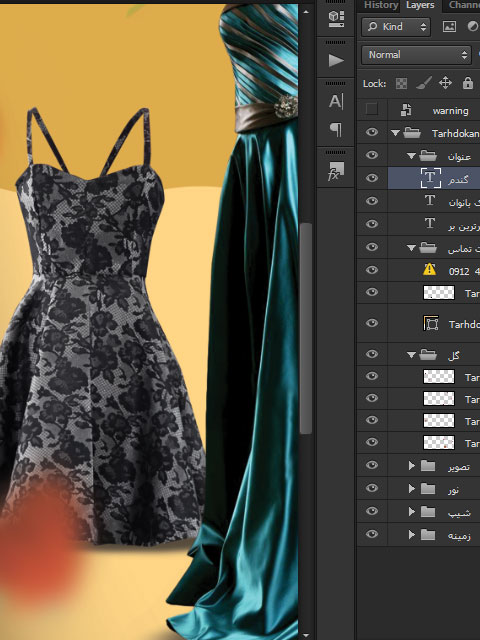Hide the تصویر group
Screen dimensions: 480x640
point(371,465)
